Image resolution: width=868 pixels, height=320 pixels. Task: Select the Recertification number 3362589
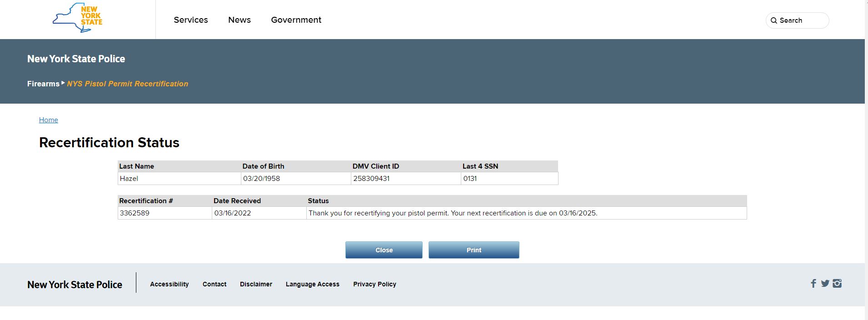(x=135, y=213)
